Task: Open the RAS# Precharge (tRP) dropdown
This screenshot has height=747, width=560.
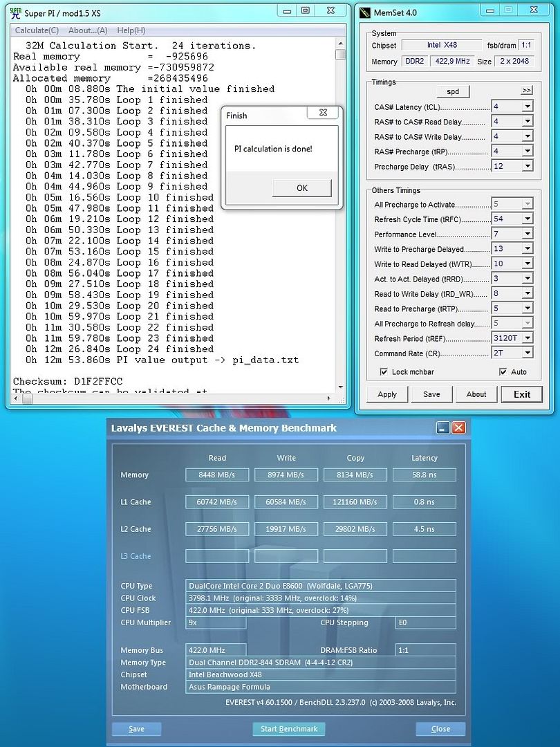Action: coord(527,151)
